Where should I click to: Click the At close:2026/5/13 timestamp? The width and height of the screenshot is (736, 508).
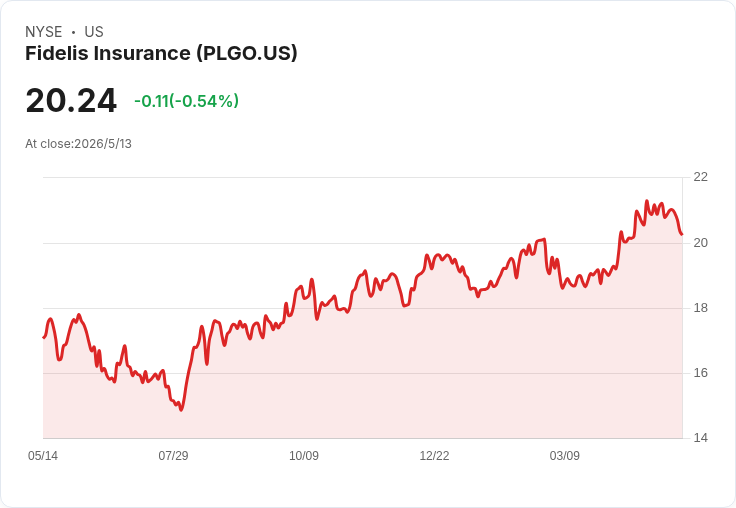click(x=78, y=144)
